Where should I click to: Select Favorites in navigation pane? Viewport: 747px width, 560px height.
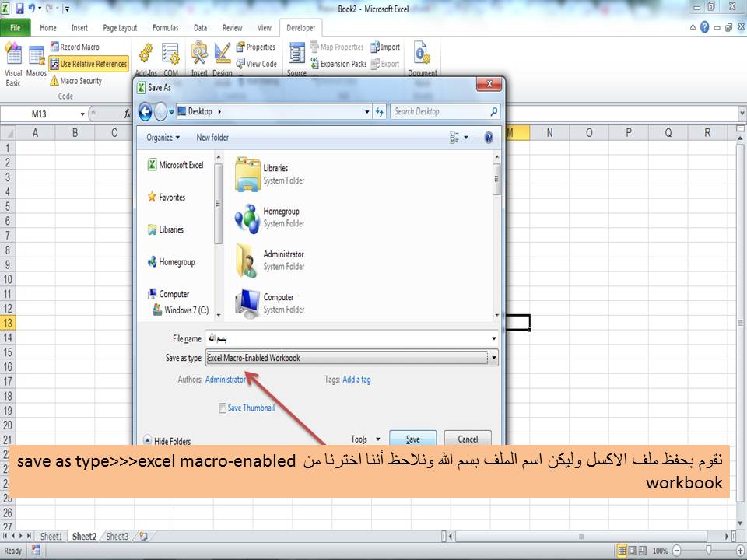(x=167, y=197)
